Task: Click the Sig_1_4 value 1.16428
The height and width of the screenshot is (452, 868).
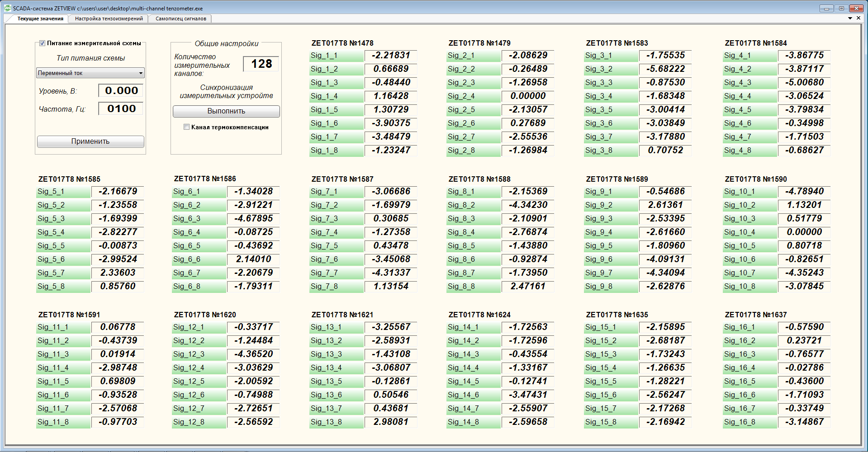Action: [x=391, y=96]
